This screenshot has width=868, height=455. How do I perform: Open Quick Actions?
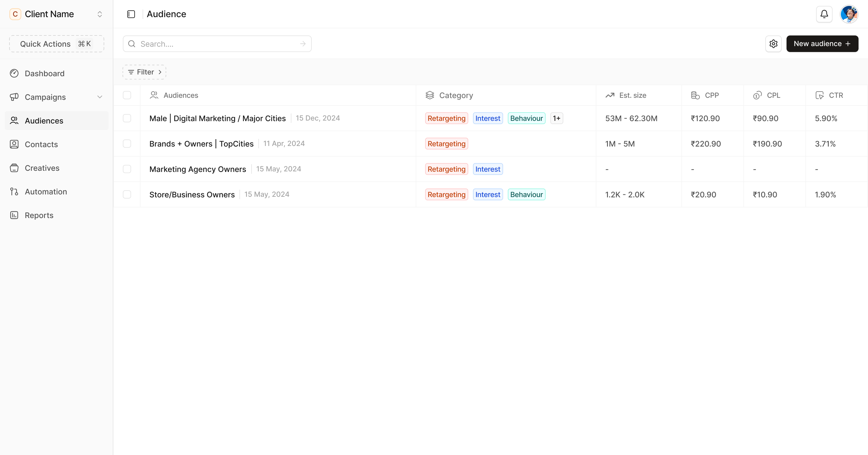click(x=57, y=44)
